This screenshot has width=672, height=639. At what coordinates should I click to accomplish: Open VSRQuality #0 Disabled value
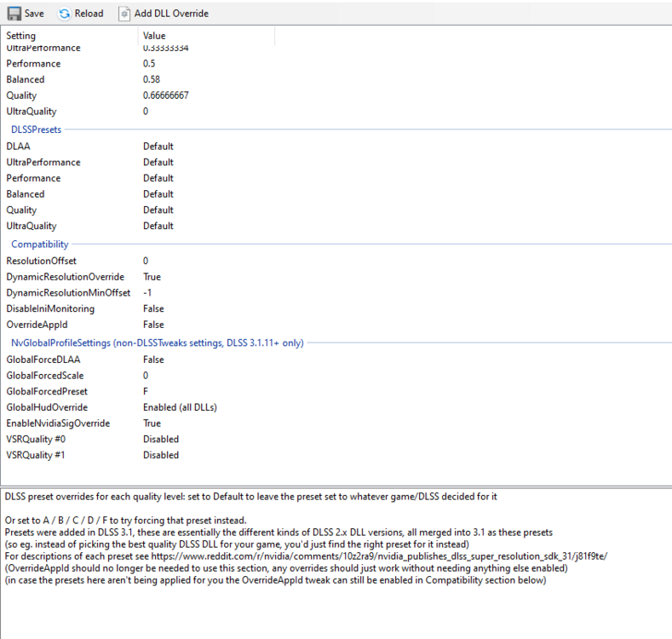(161, 439)
